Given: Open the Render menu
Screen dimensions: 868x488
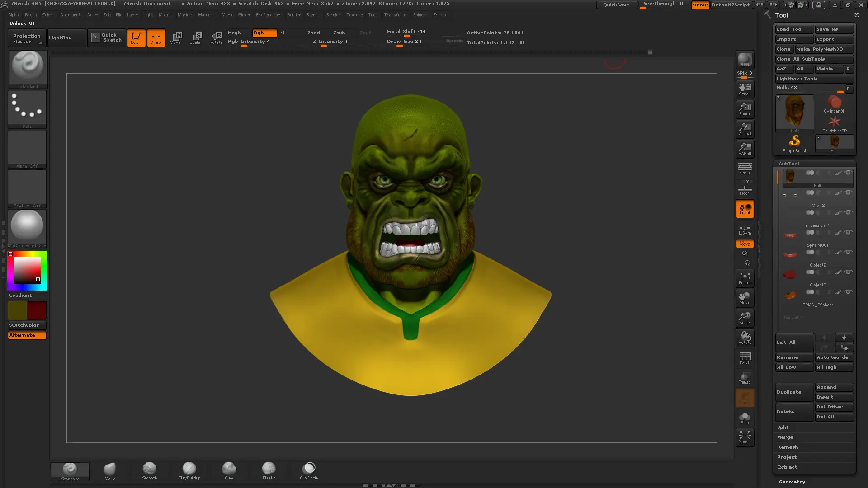Looking at the screenshot, I should click(x=294, y=15).
